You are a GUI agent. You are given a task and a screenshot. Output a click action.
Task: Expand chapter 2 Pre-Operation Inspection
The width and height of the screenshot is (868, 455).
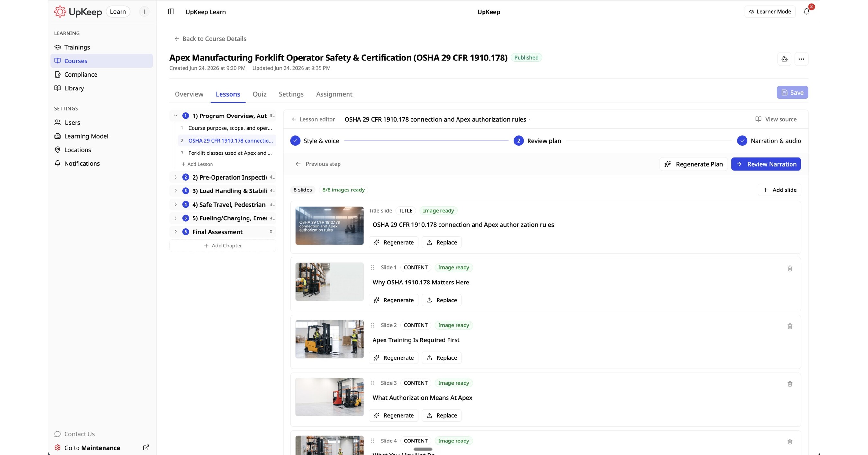[x=176, y=177]
